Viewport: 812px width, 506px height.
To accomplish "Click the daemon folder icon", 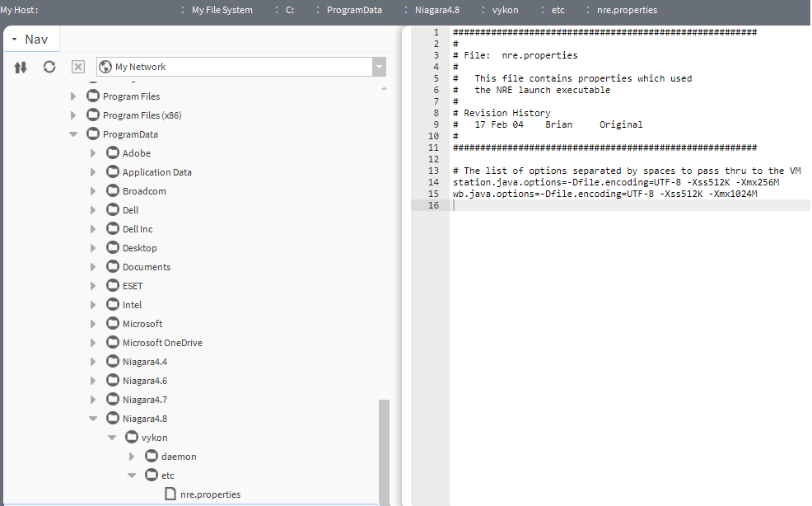I will 152,457.
